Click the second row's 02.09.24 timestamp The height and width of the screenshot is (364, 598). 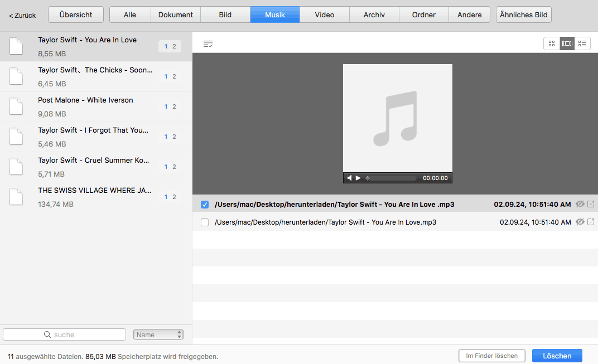[536, 222]
